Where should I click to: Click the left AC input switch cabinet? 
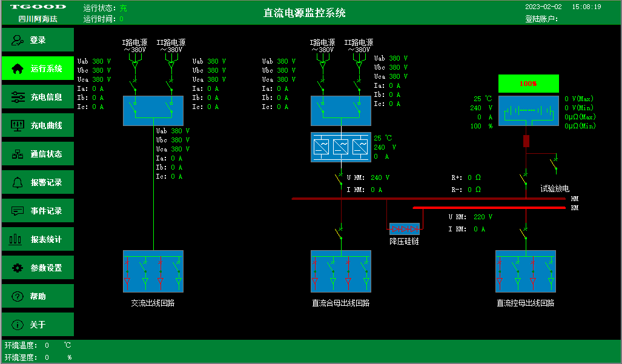pyautogui.click(x=153, y=110)
